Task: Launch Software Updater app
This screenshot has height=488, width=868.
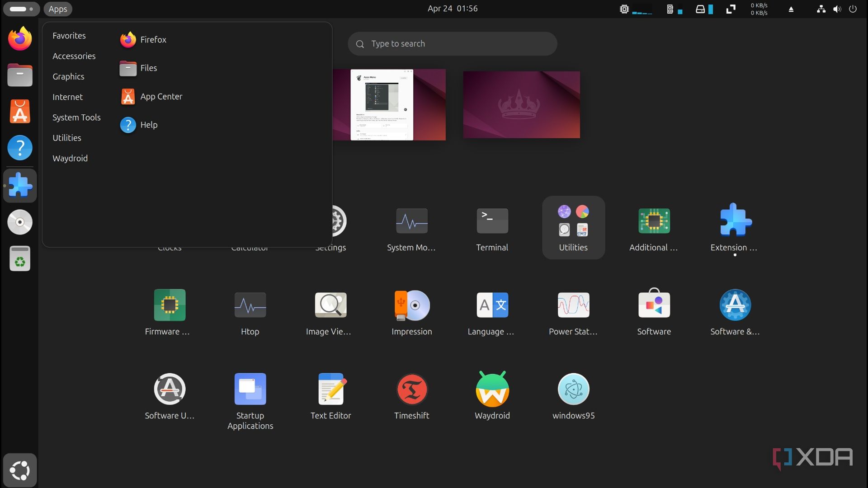Action: [x=170, y=396]
